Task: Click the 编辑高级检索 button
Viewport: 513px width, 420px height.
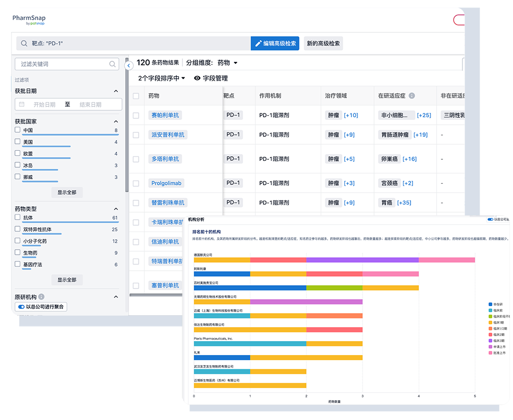Action: (x=275, y=43)
